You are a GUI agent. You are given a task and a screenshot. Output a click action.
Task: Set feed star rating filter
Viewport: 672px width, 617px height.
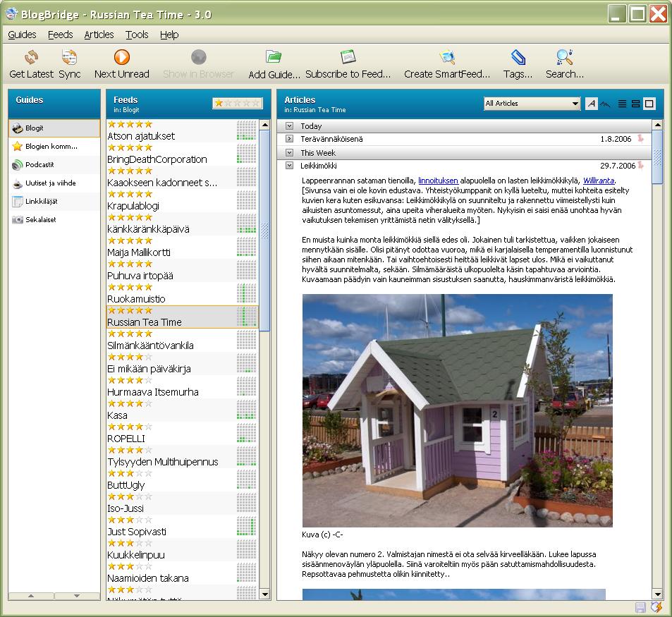(238, 104)
